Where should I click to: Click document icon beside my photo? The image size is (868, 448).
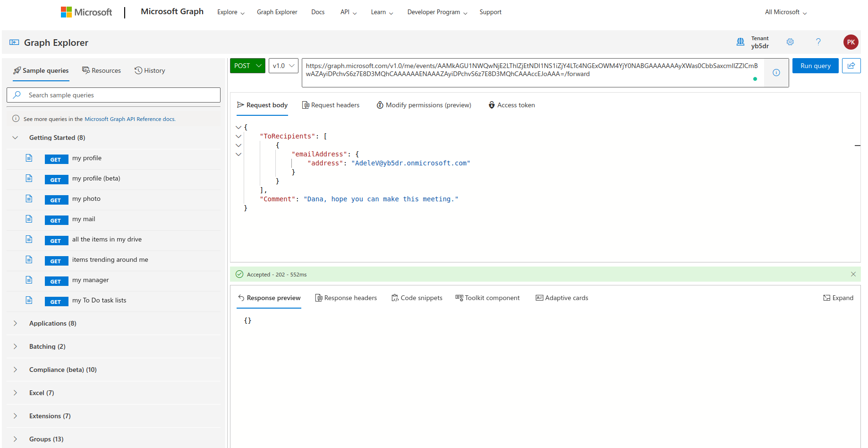coord(29,198)
